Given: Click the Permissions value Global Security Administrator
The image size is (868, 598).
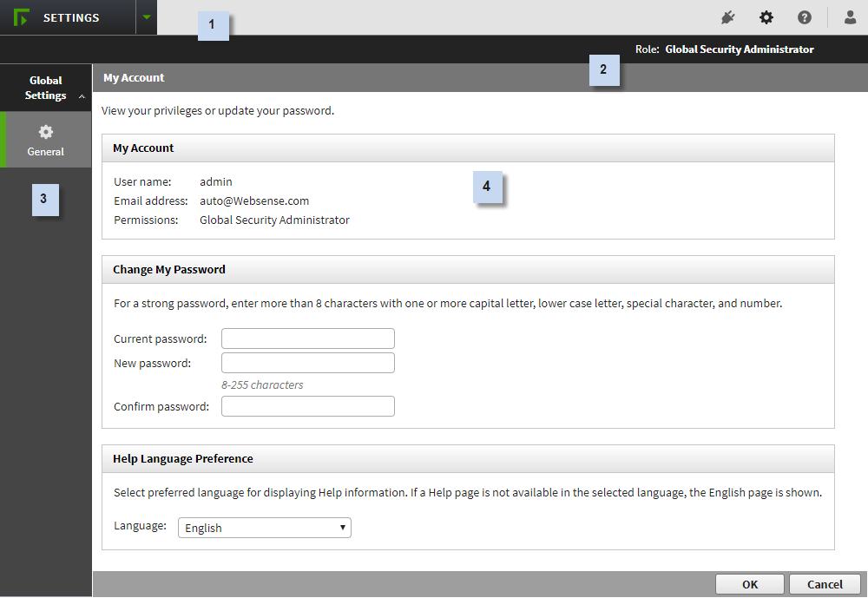Looking at the screenshot, I should (274, 220).
